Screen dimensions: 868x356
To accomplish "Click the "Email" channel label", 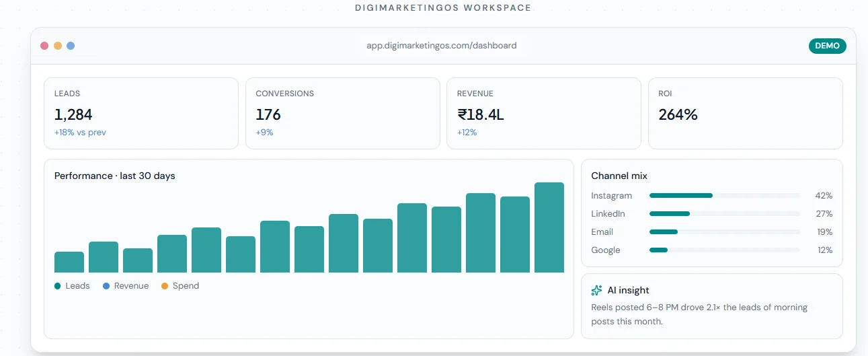I will pos(602,232).
